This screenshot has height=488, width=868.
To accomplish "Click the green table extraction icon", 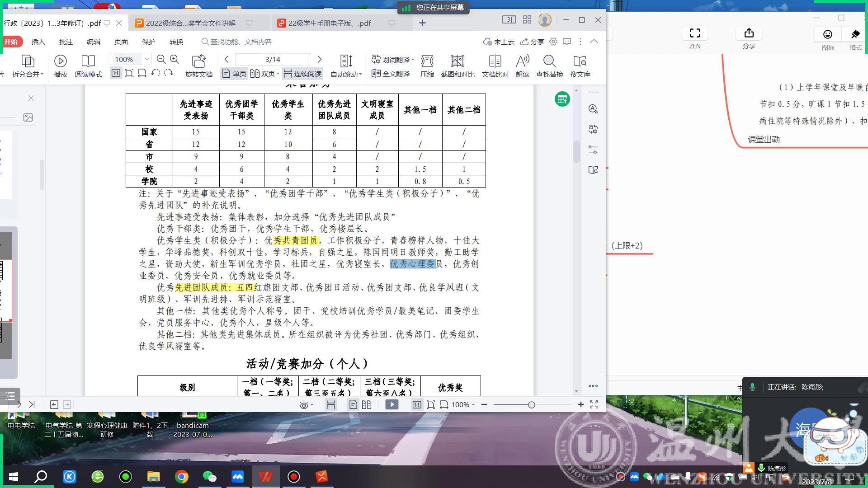I will click(x=562, y=99).
